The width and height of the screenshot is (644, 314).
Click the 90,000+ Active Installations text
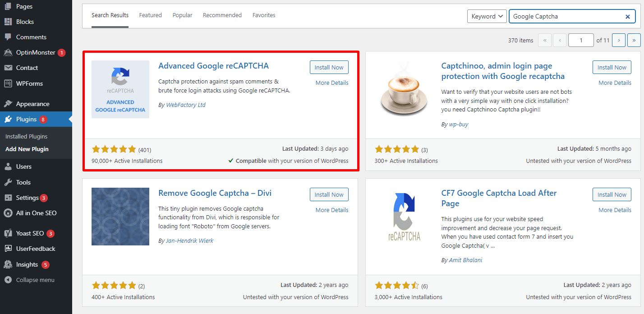(127, 161)
